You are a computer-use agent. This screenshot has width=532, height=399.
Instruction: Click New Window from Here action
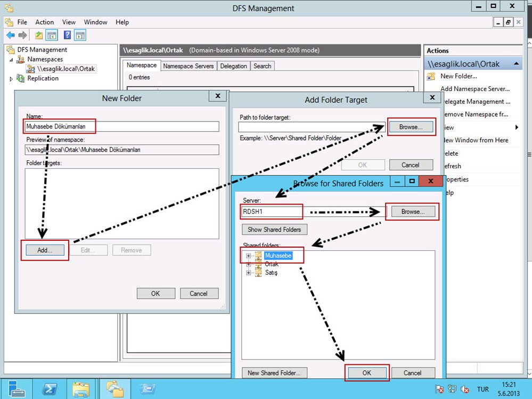[x=476, y=140]
